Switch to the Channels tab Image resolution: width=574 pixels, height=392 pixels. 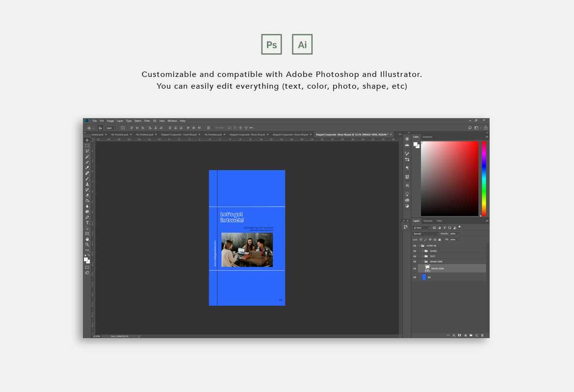[x=428, y=221]
